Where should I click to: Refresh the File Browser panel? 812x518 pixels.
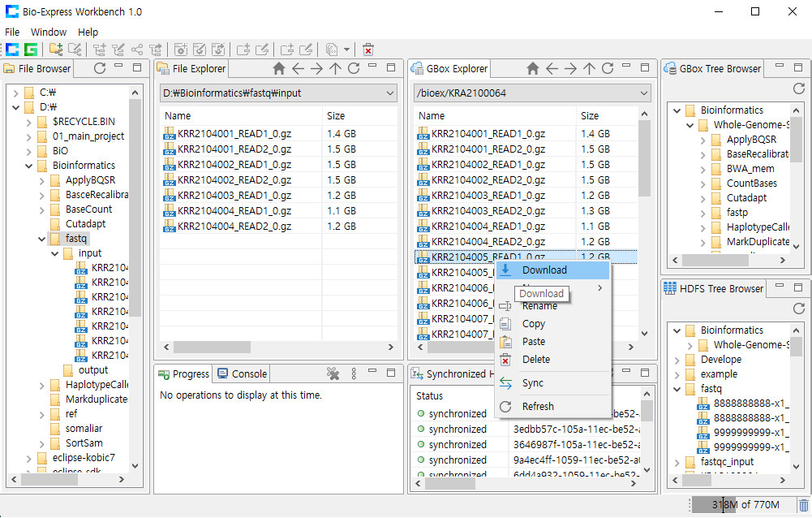[x=100, y=68]
